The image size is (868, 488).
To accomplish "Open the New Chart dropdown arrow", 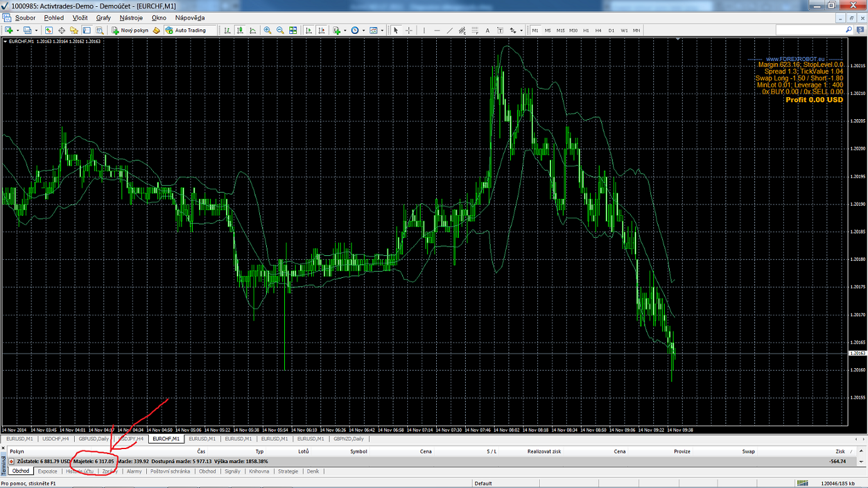I will click(18, 30).
